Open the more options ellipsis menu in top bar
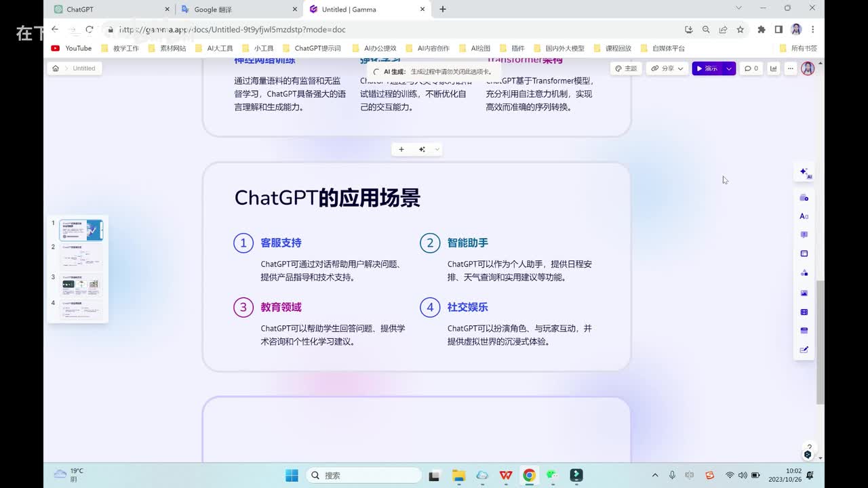 click(x=790, y=68)
